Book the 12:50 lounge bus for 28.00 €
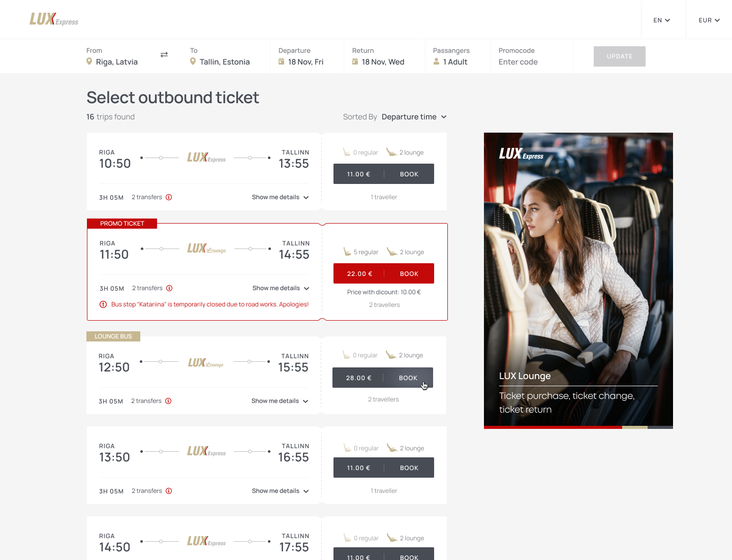732x560 pixels. click(x=383, y=378)
